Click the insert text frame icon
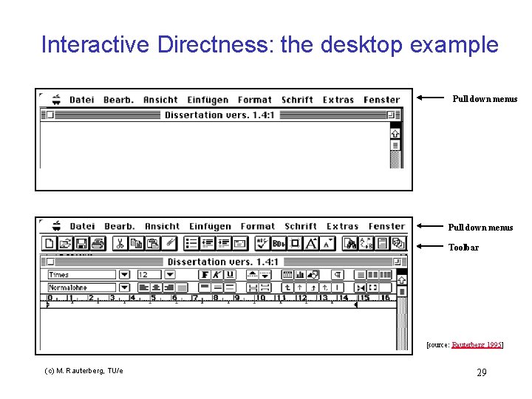The image size is (532, 399). coord(240,243)
